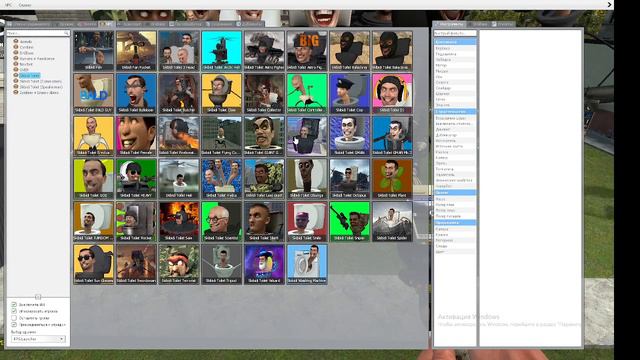Open the Nextbot category
This screenshot has width=640, height=360.
(x=26, y=64)
